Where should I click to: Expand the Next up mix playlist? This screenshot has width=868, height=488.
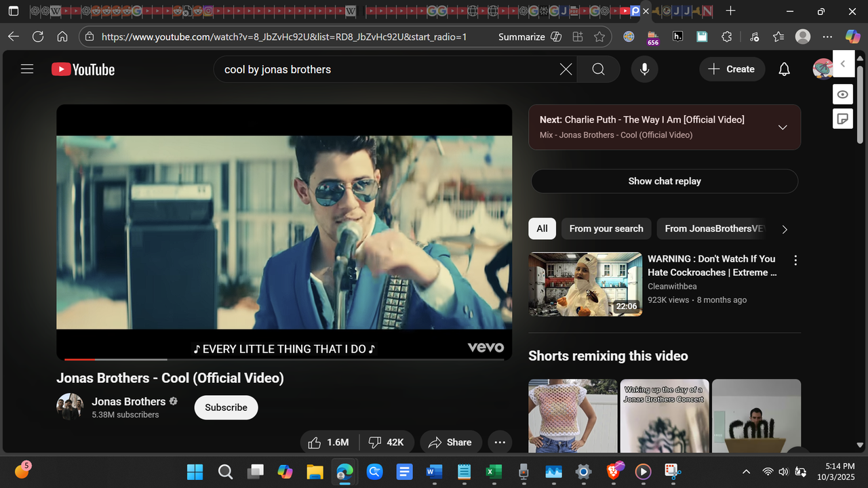pyautogui.click(x=783, y=127)
